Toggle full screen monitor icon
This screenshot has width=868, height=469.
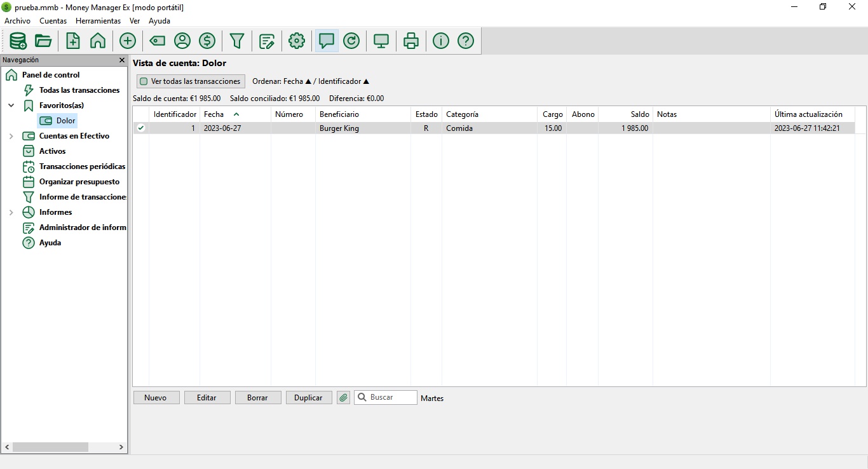[381, 41]
